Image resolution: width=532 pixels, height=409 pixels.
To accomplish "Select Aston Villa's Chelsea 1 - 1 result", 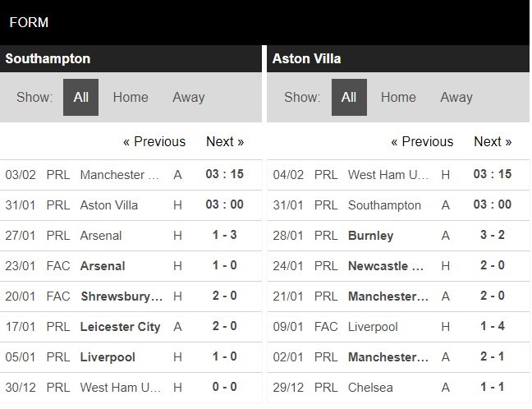I will point(398,388).
